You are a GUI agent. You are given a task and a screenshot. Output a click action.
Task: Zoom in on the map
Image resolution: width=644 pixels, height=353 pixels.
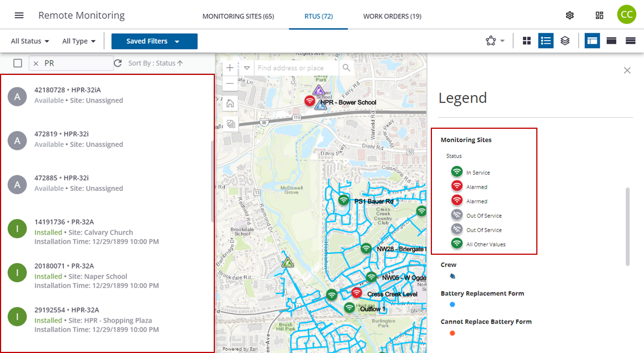point(230,68)
